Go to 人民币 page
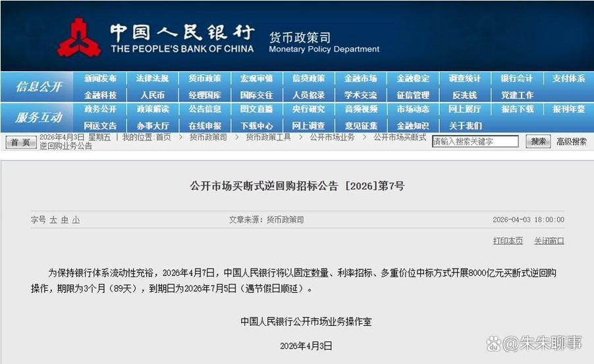594x364 pixels. click(x=152, y=95)
